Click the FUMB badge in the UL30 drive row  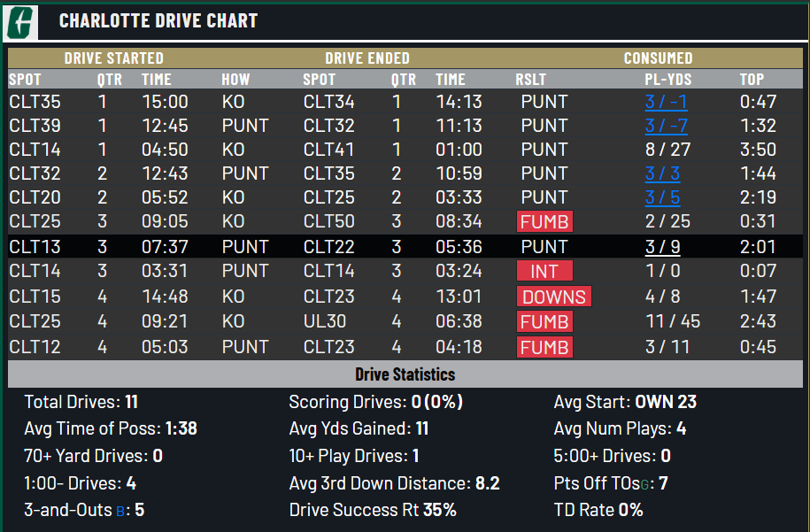544,321
